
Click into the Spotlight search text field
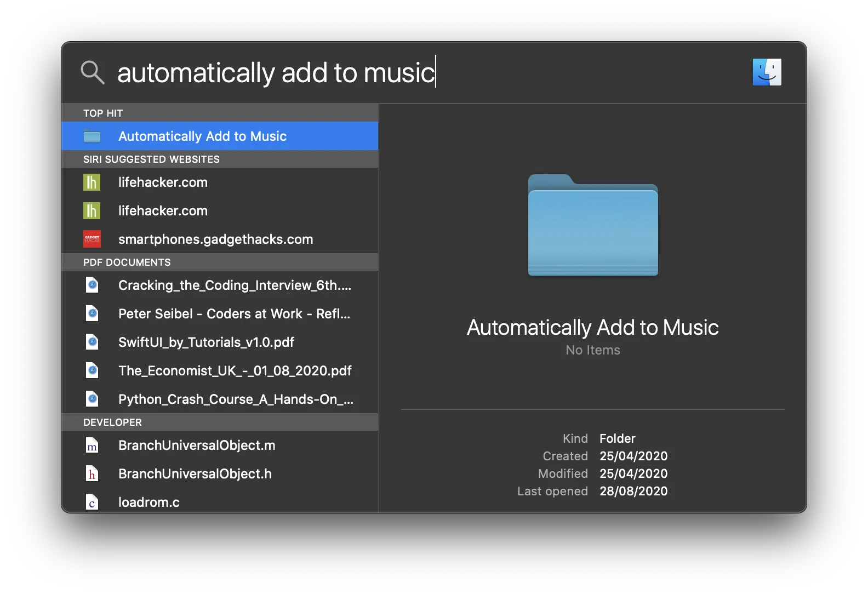427,72
